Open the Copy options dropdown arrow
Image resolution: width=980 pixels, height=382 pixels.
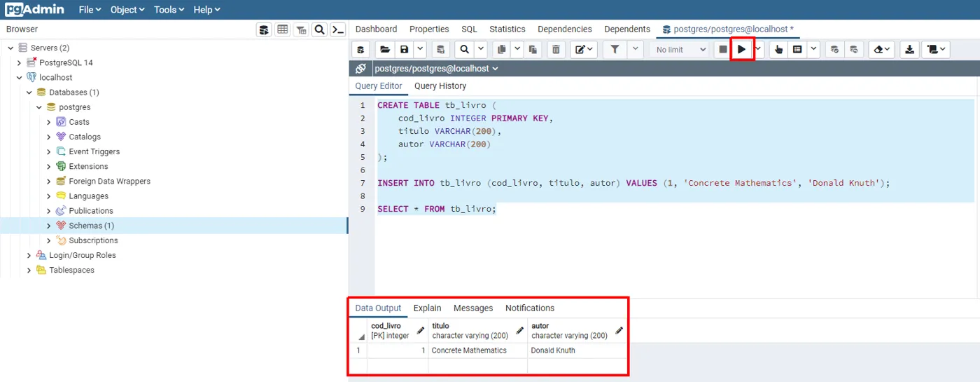coord(517,50)
